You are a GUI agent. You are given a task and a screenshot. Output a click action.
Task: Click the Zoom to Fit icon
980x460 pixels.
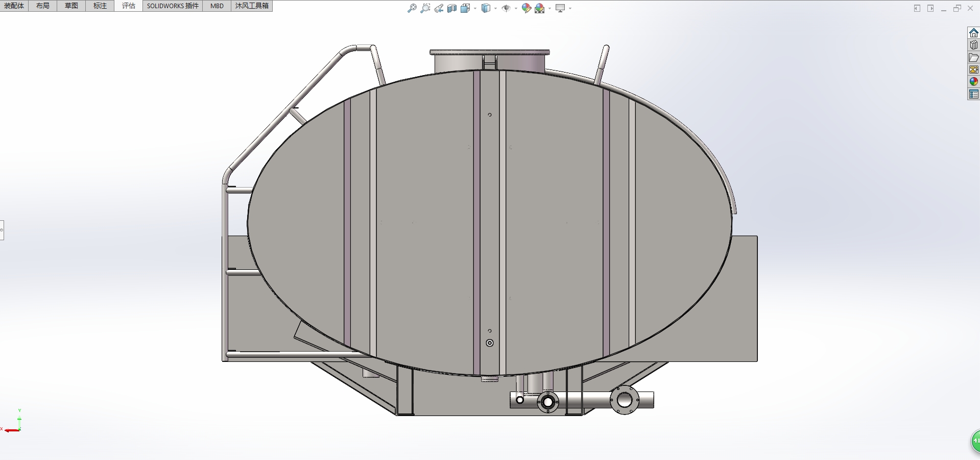coord(412,8)
